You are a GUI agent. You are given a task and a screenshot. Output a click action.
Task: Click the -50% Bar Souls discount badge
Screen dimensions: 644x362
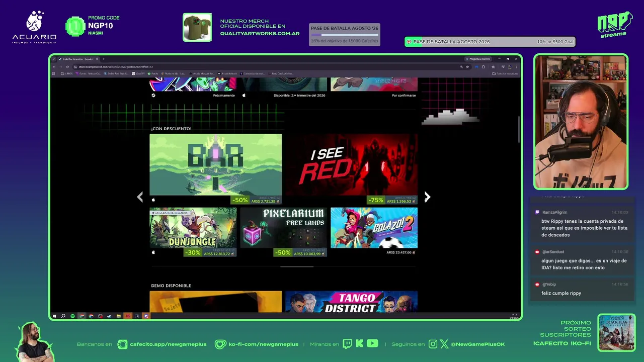240,200
